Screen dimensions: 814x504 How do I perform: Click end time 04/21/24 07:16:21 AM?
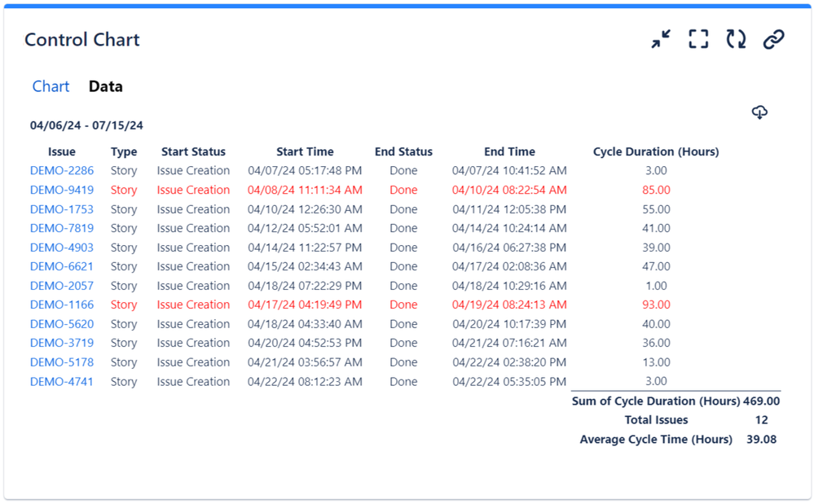click(x=509, y=343)
